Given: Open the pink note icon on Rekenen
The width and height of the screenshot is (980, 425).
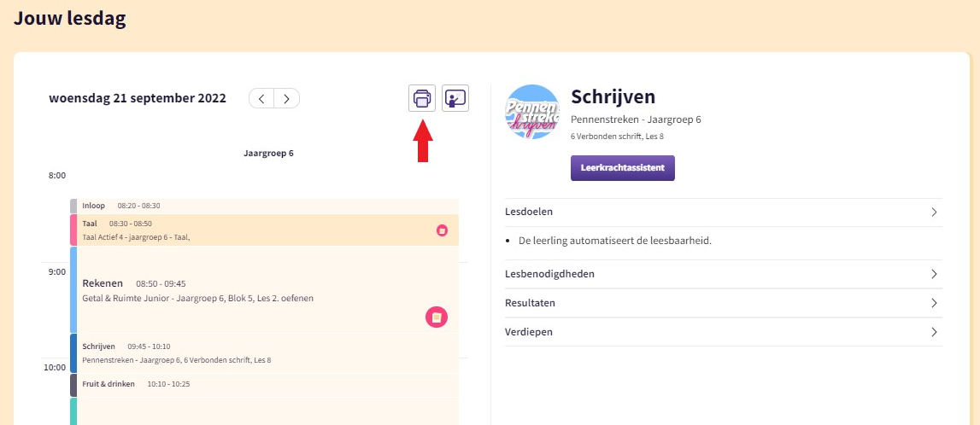Looking at the screenshot, I should [437, 317].
